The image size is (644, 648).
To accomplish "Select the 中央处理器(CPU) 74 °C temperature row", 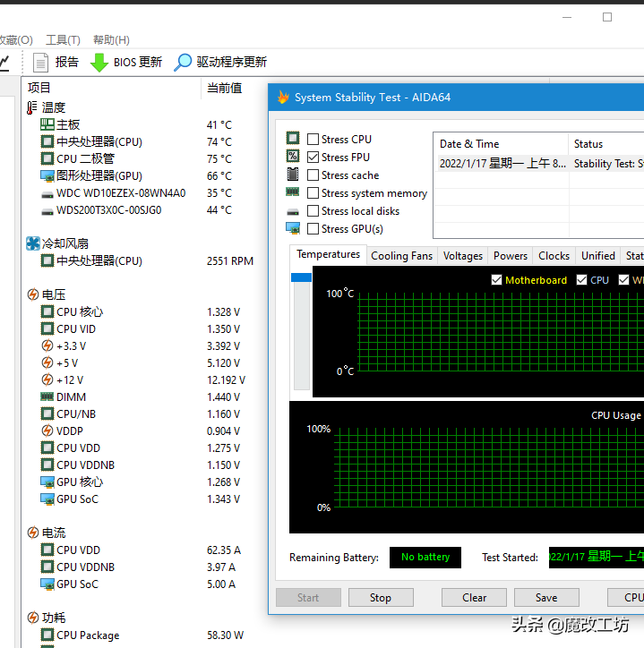I will click(x=136, y=141).
